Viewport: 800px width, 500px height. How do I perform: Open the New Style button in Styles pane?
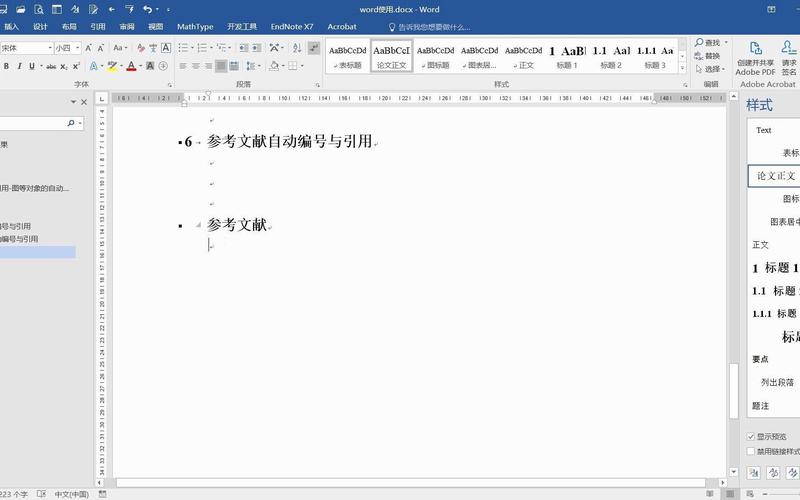point(754,473)
